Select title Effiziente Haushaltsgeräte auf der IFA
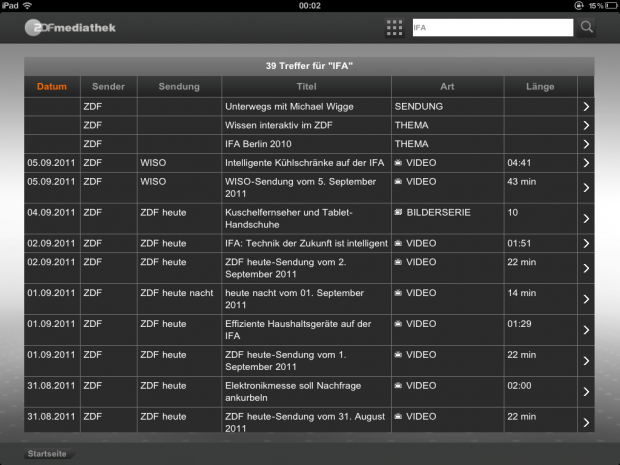Image resolution: width=620 pixels, height=465 pixels. tap(298, 330)
